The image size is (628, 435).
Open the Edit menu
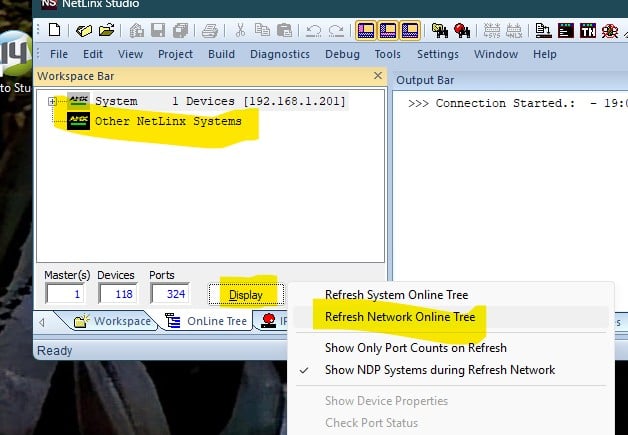(x=93, y=54)
